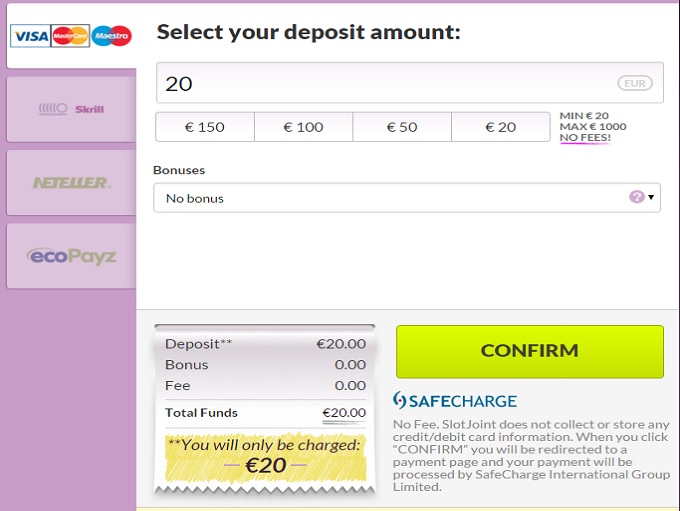Click the yellow charged amount €20 note
The image size is (680, 511).
pyautogui.click(x=265, y=456)
